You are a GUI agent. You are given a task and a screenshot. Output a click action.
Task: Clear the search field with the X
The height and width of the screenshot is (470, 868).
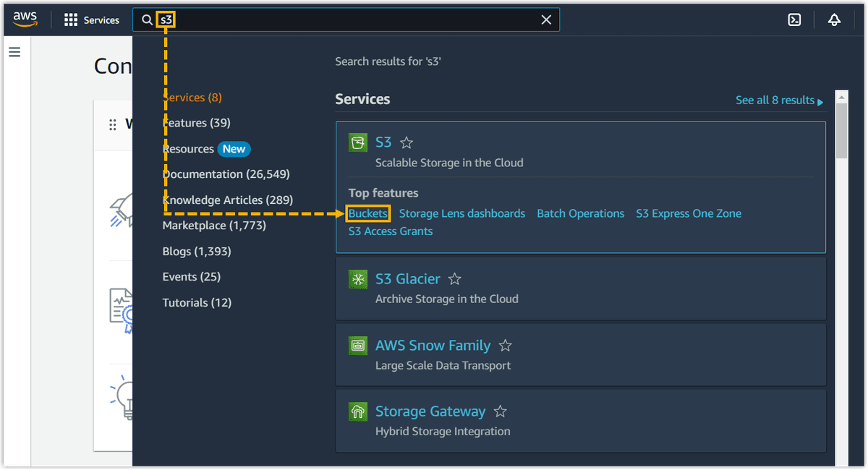click(546, 20)
